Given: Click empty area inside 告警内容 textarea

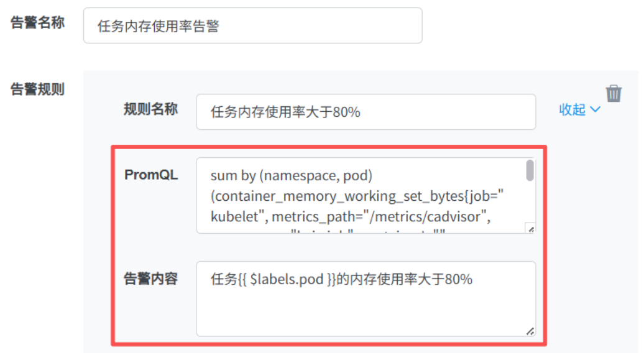Looking at the screenshot, I should point(366,314).
